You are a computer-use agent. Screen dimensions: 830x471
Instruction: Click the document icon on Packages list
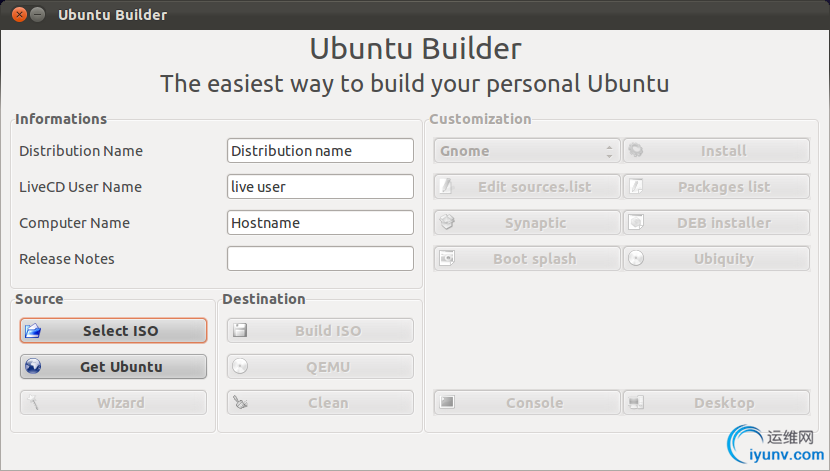636,186
